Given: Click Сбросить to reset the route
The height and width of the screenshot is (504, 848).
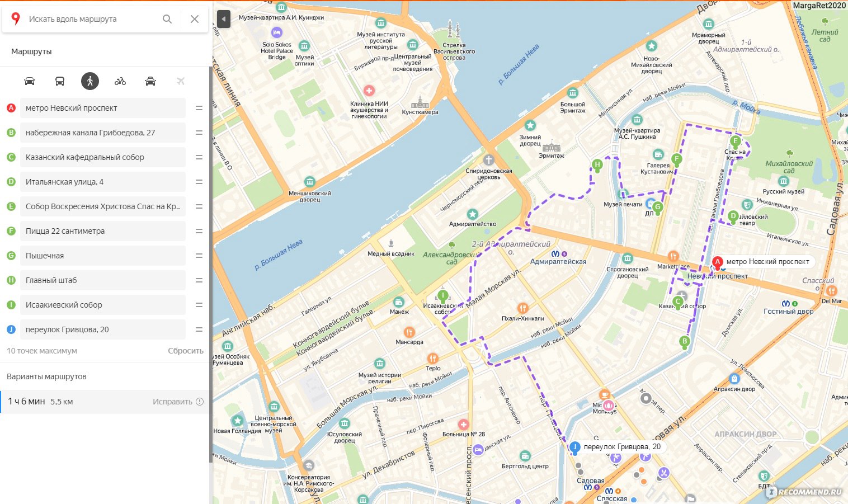Looking at the screenshot, I should coord(186,351).
